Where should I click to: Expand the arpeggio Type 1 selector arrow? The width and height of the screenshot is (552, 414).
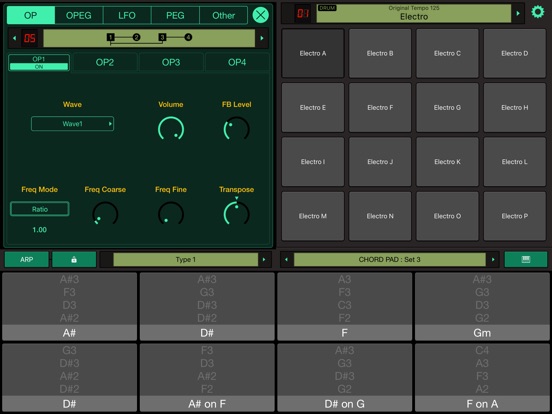tap(264, 259)
